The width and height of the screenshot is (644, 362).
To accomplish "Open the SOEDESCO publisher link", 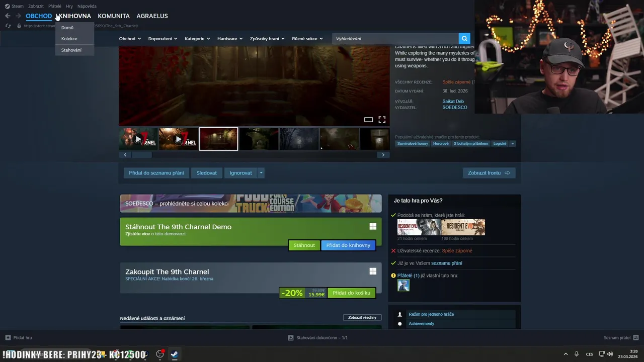I will pyautogui.click(x=455, y=108).
